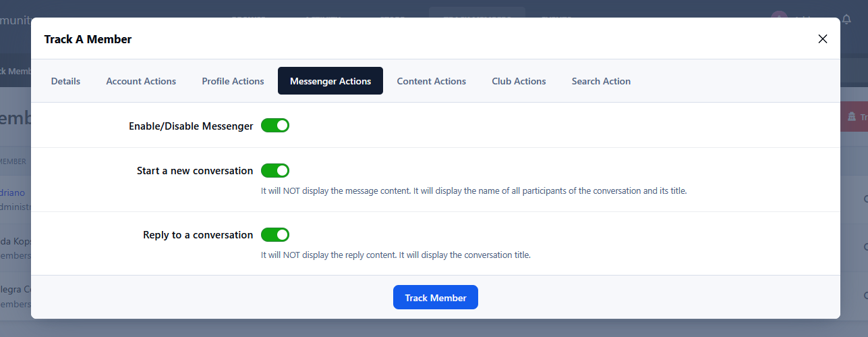Click the Enable/Disable Messenger label

click(x=191, y=126)
